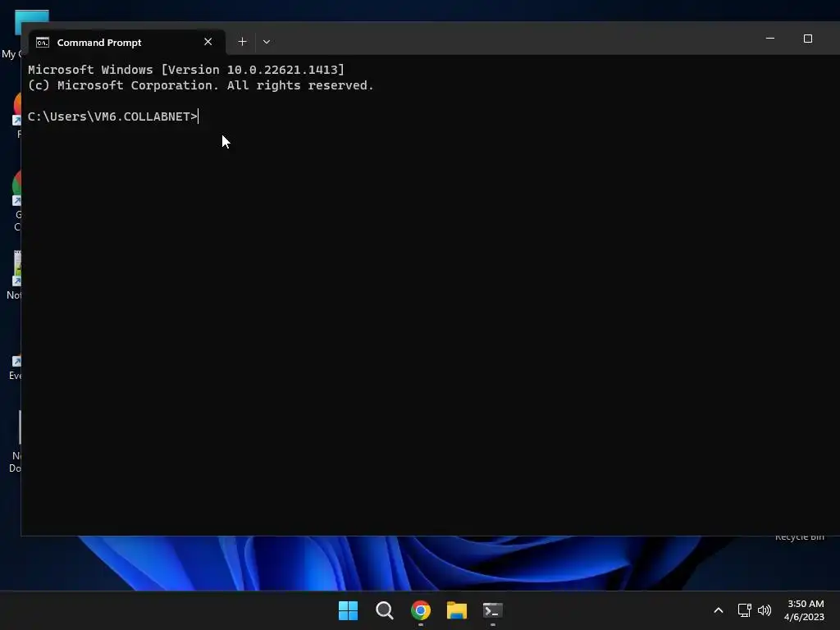This screenshot has width=840, height=630.
Task: Open the volume tray icon
Action: click(765, 610)
